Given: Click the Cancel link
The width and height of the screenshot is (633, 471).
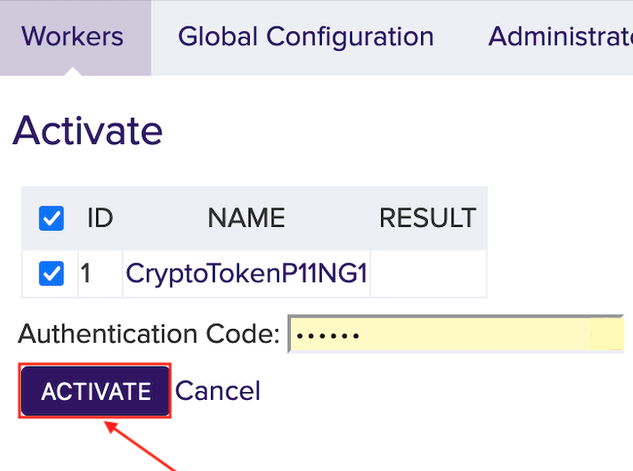Looking at the screenshot, I should pos(217,390).
